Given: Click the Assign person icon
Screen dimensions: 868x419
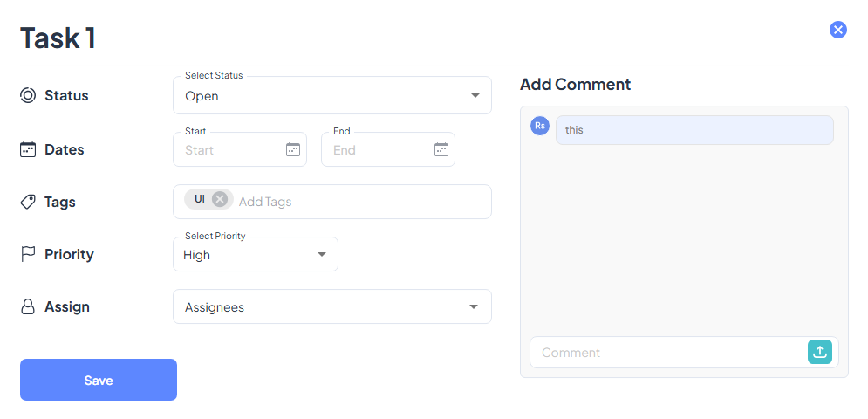Looking at the screenshot, I should click(x=28, y=306).
